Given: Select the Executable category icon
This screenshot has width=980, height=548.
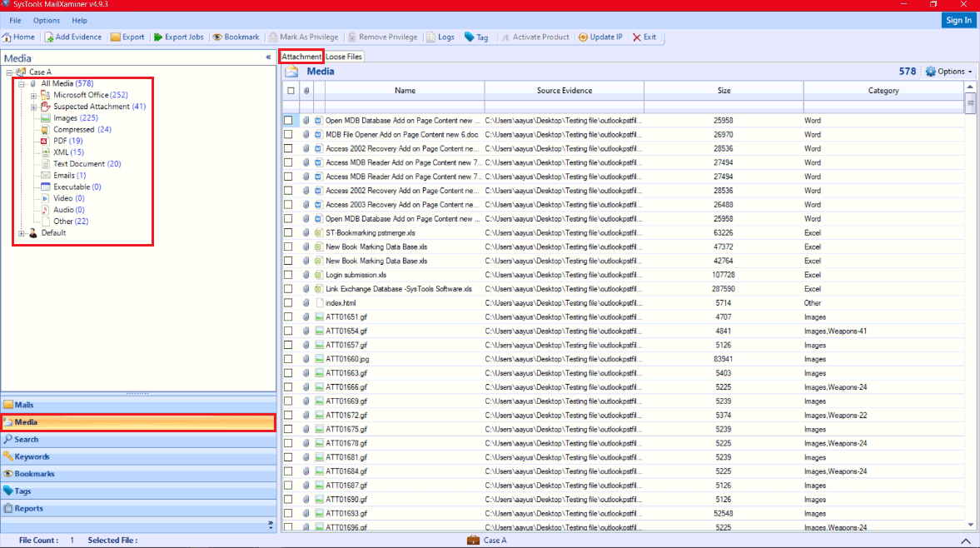Looking at the screenshot, I should (x=46, y=187).
